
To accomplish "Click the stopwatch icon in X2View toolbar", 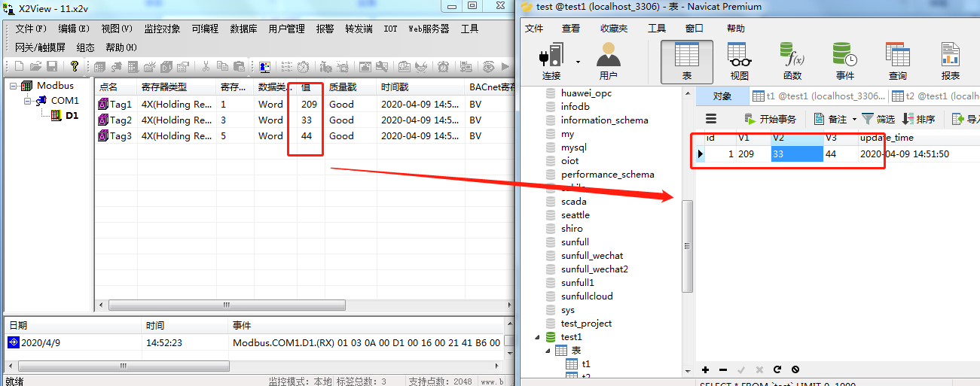I will 303,66.
